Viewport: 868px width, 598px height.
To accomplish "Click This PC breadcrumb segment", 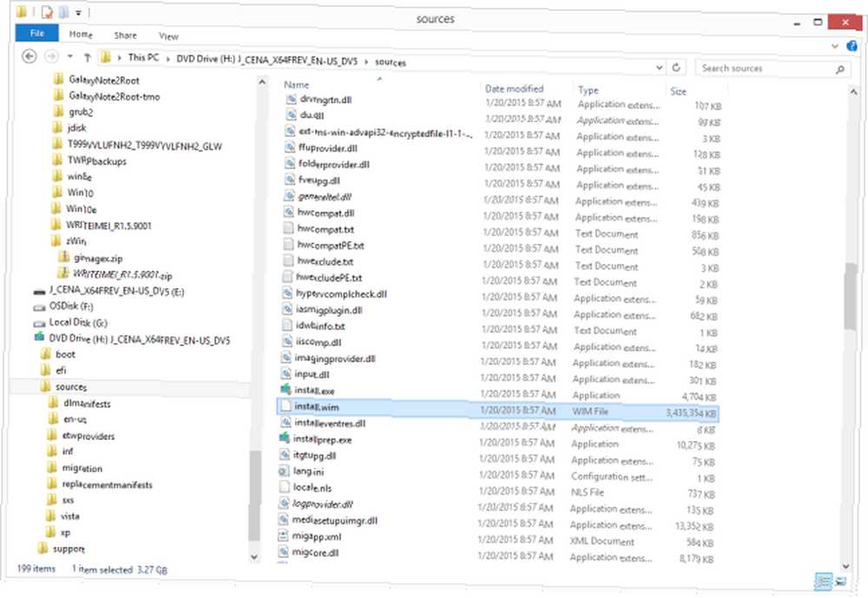I will 143,57.
